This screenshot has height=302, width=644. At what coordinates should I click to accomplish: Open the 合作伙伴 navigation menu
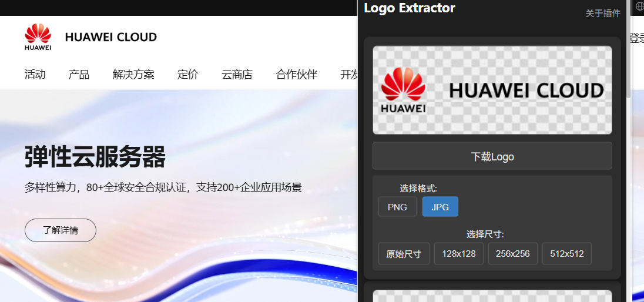click(x=296, y=75)
